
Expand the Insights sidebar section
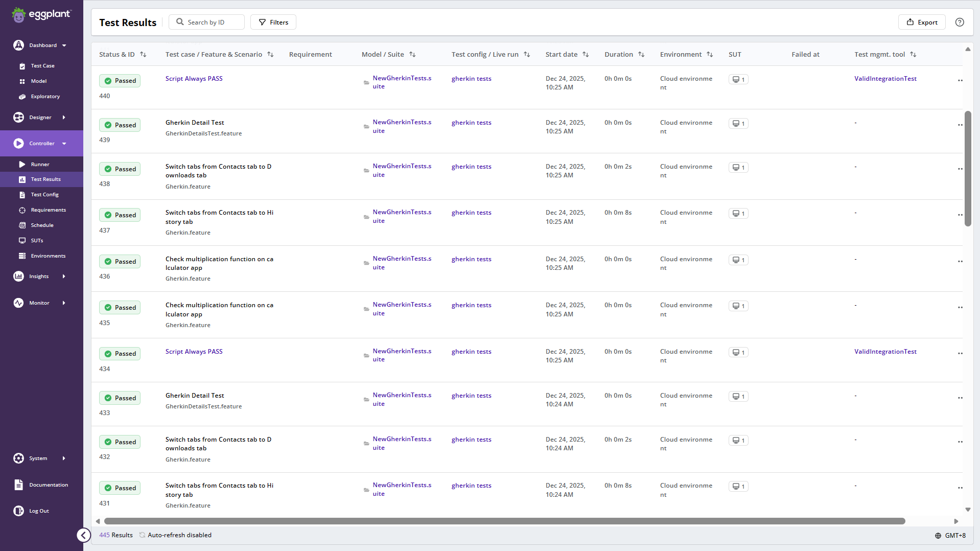click(x=64, y=276)
